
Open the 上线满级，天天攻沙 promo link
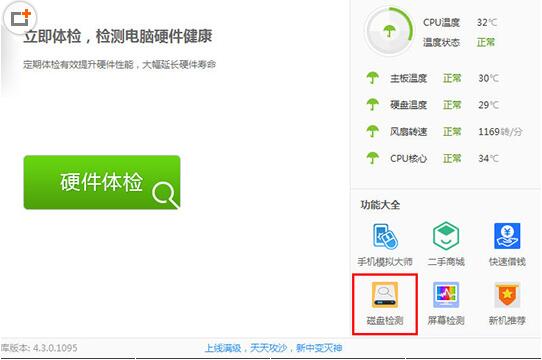coord(273,348)
